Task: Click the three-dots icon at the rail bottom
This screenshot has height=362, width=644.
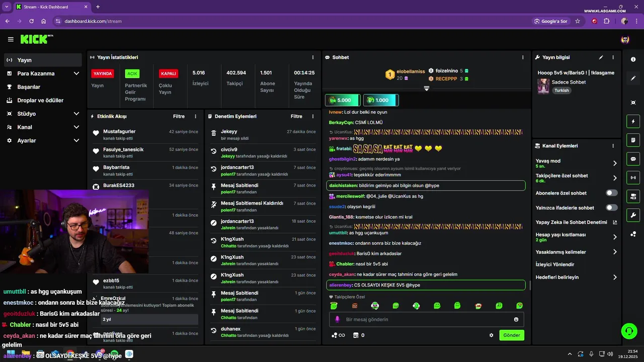Action: tap(633, 234)
